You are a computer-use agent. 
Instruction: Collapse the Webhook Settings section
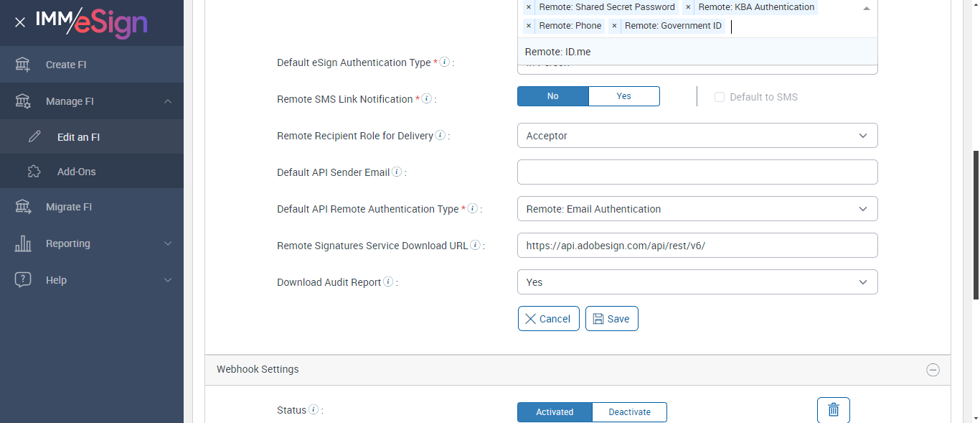933,370
